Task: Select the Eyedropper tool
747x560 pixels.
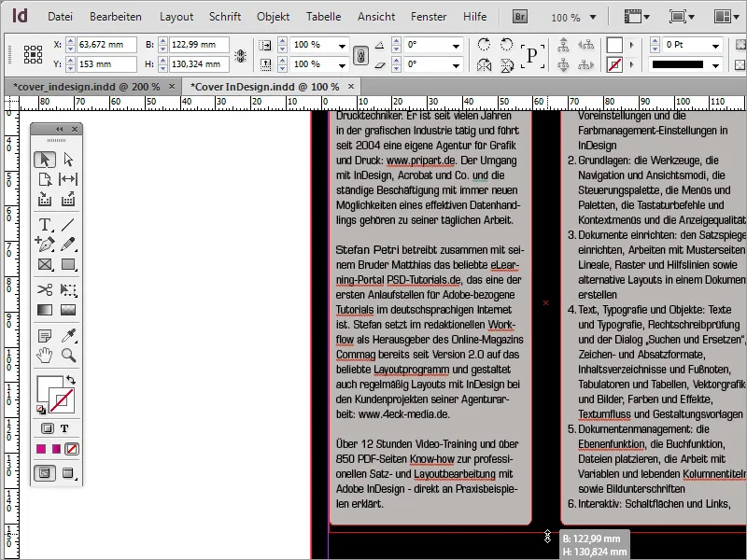Action: [x=68, y=336]
